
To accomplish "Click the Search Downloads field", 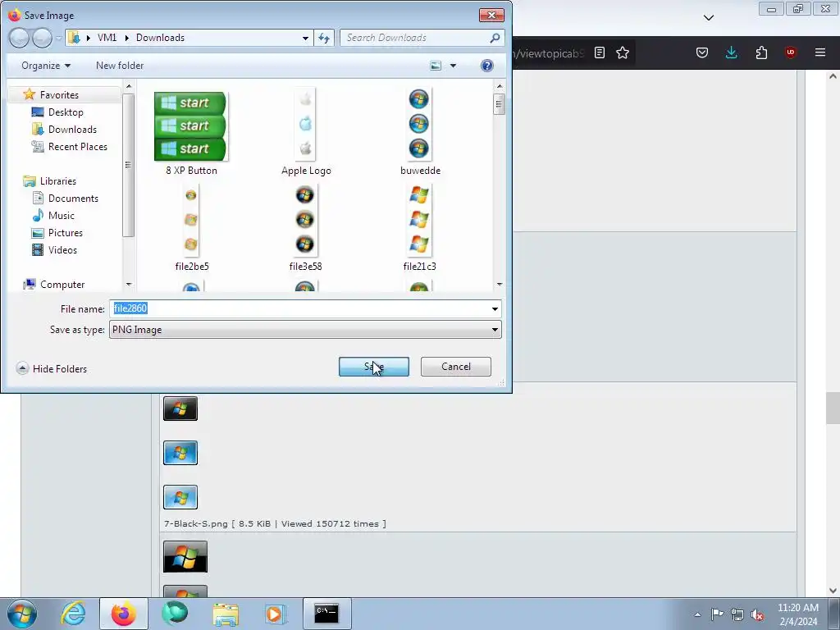I will [422, 38].
